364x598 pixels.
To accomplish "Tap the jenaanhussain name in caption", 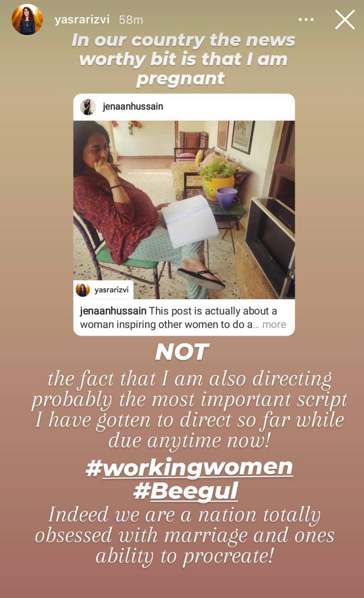I will [113, 311].
